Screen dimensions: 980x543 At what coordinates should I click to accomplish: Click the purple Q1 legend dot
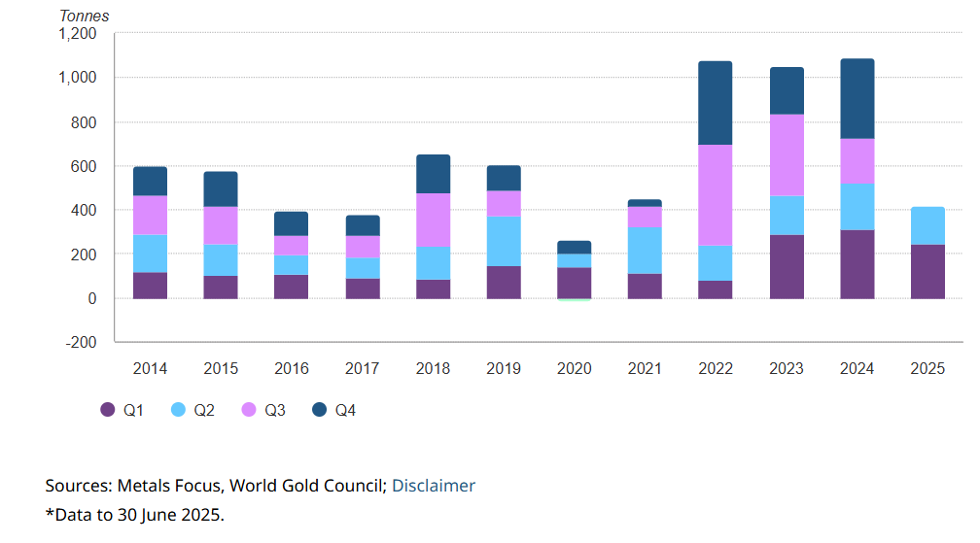coord(108,410)
